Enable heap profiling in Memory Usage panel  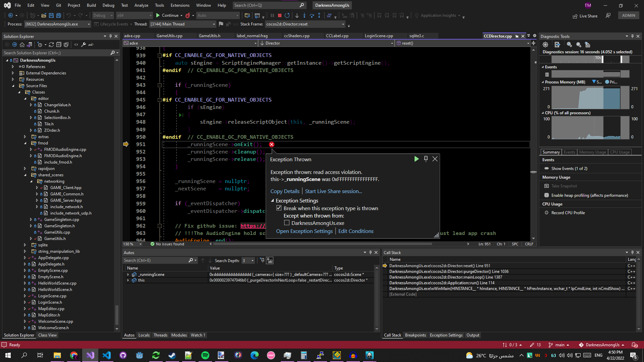pyautogui.click(x=547, y=195)
